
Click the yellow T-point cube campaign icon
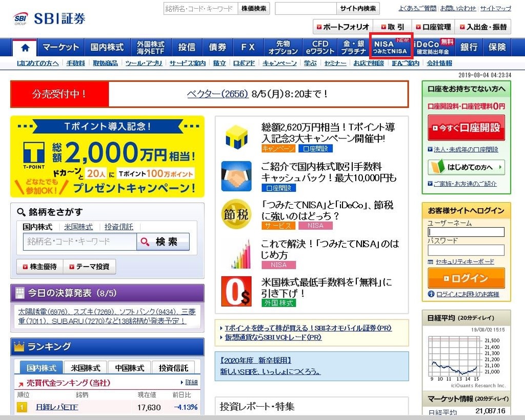point(236,136)
